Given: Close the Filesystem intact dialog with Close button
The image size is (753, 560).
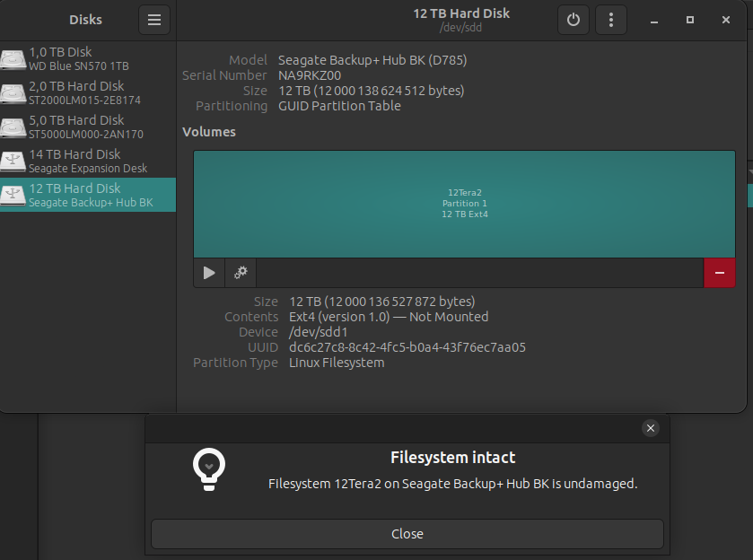Looking at the screenshot, I should click(407, 534).
